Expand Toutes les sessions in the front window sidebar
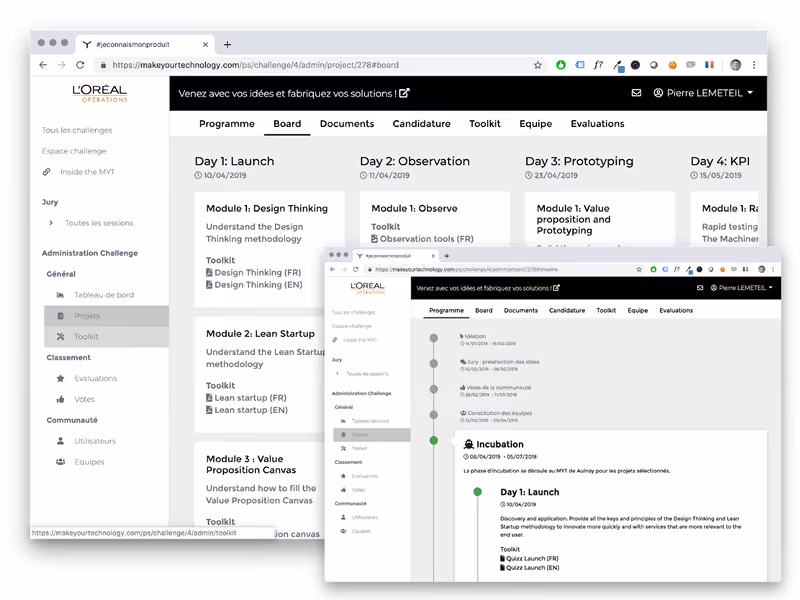The image size is (800, 600). click(367, 374)
